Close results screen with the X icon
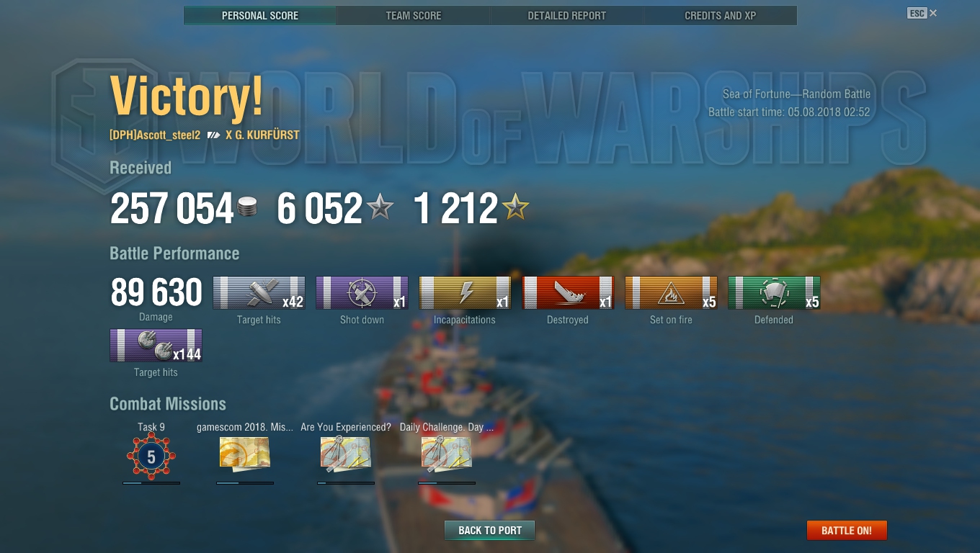 (x=933, y=13)
